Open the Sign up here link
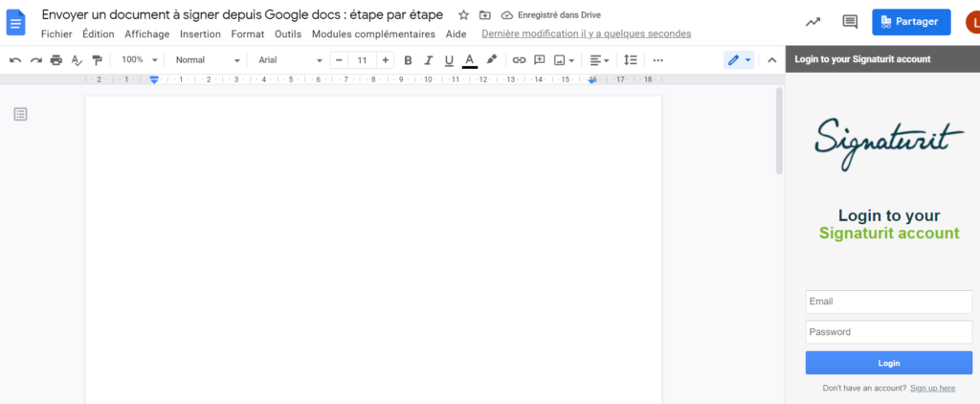The height and width of the screenshot is (404, 980). point(932,388)
